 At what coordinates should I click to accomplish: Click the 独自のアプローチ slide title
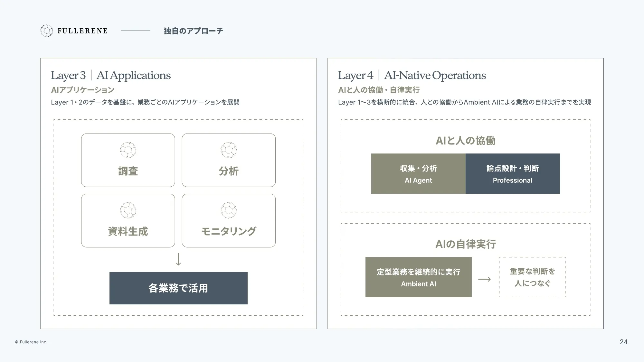coord(194,31)
